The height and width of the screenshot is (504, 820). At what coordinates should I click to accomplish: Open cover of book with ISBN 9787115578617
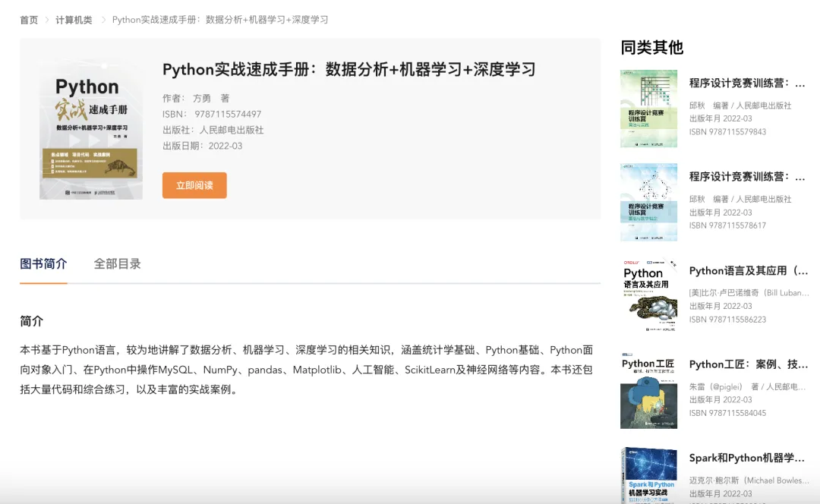[648, 203]
